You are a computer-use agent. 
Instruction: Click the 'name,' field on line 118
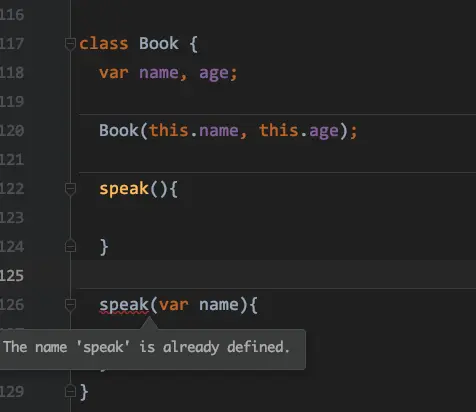[x=163, y=73]
